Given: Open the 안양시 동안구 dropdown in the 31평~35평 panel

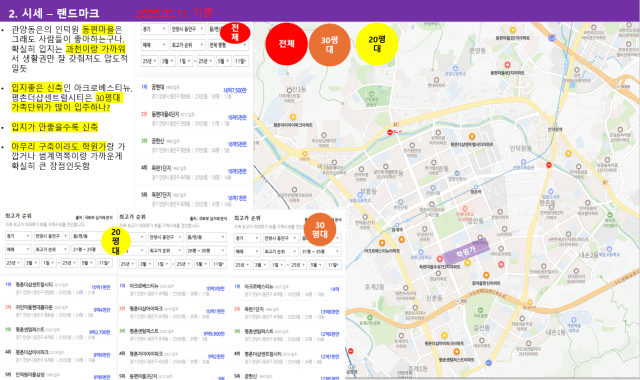Looking at the screenshot, I should (280, 238).
